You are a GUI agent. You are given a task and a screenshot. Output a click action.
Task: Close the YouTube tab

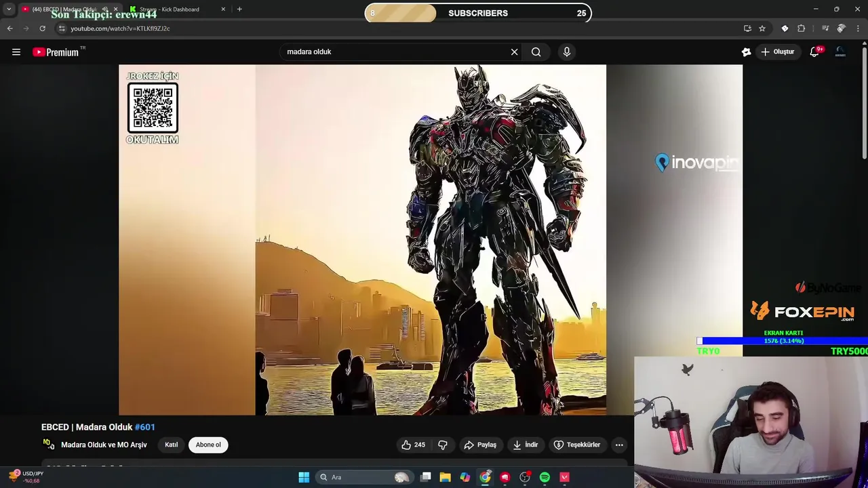[115, 9]
